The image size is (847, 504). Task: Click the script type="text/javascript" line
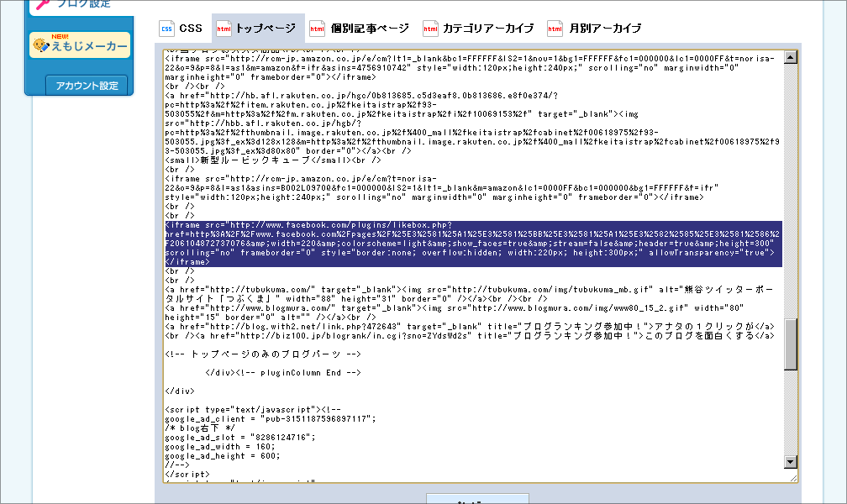pos(254,409)
